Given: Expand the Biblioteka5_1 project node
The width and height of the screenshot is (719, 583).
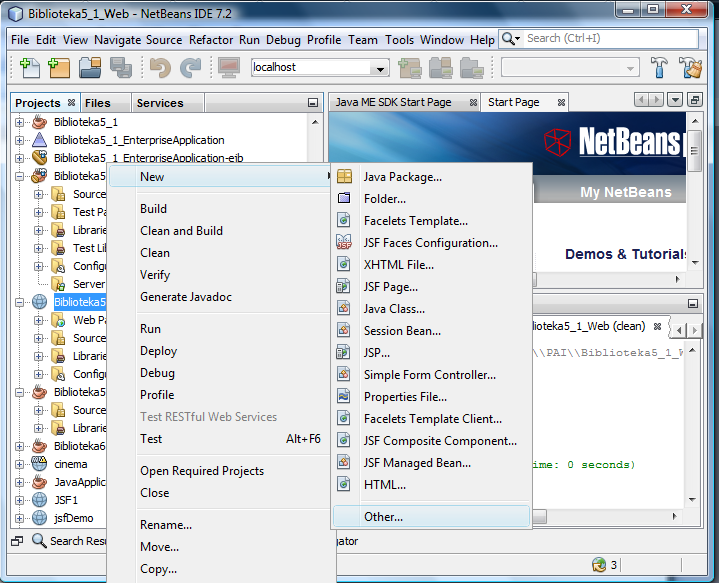Looking at the screenshot, I should 19,122.
